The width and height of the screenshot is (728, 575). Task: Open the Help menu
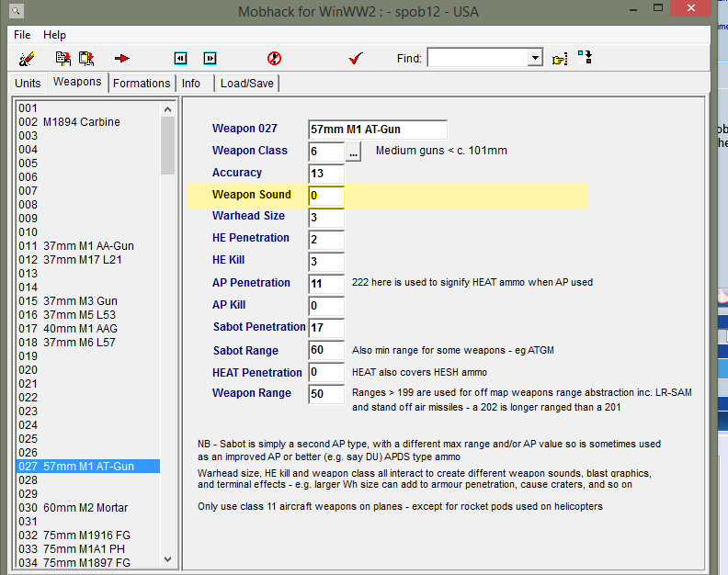[x=54, y=35]
